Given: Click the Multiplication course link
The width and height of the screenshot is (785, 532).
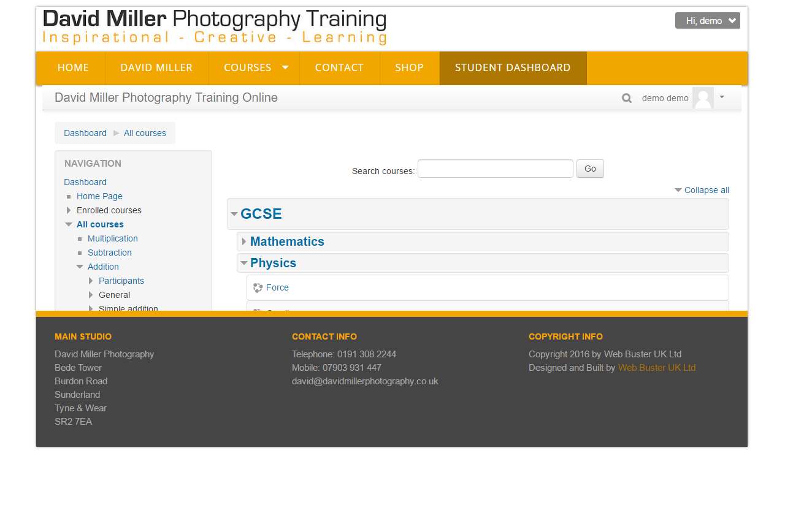Looking at the screenshot, I should click(x=112, y=238).
